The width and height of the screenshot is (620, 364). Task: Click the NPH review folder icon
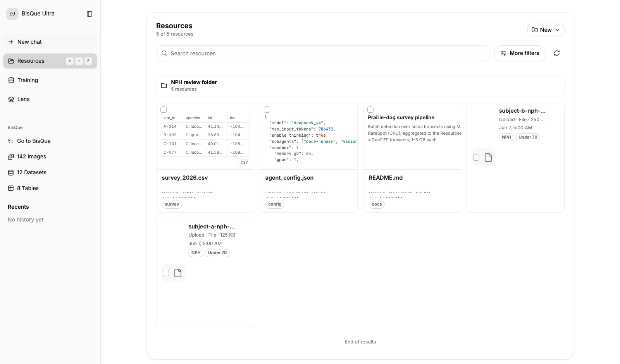(164, 86)
